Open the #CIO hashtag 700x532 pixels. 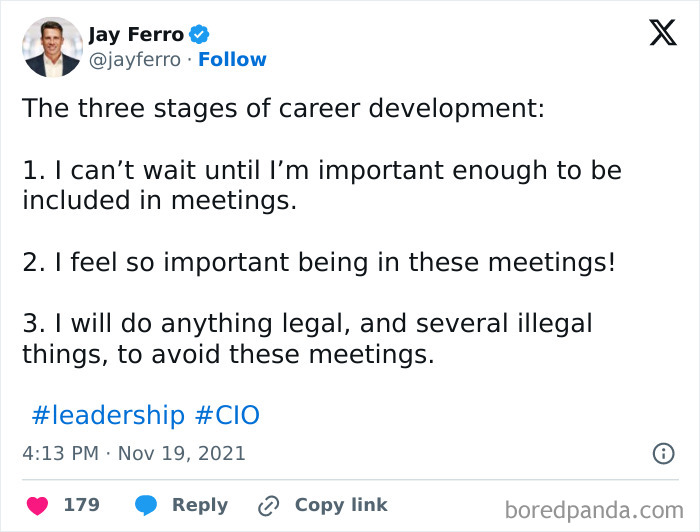pyautogui.click(x=227, y=415)
